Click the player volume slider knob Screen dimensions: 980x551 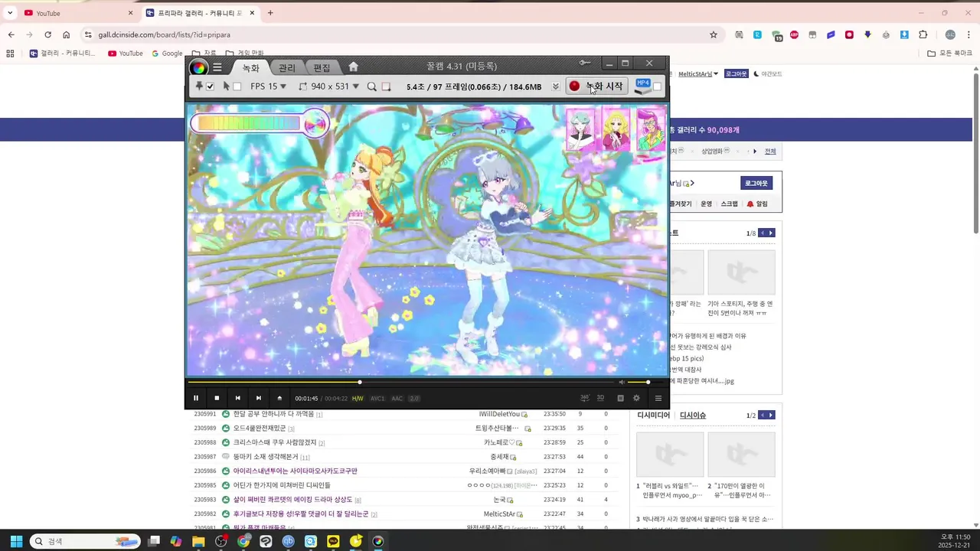[x=648, y=382]
